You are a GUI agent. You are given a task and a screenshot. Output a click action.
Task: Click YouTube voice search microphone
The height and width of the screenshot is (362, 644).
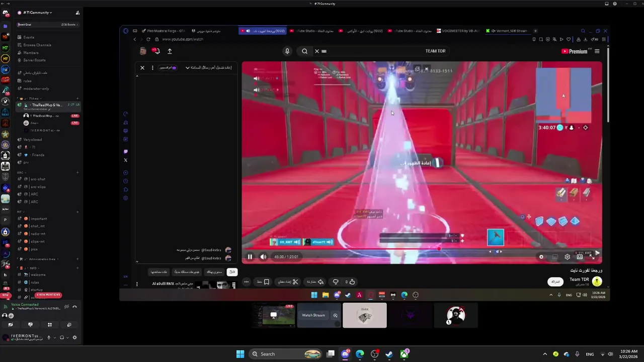tap(287, 51)
